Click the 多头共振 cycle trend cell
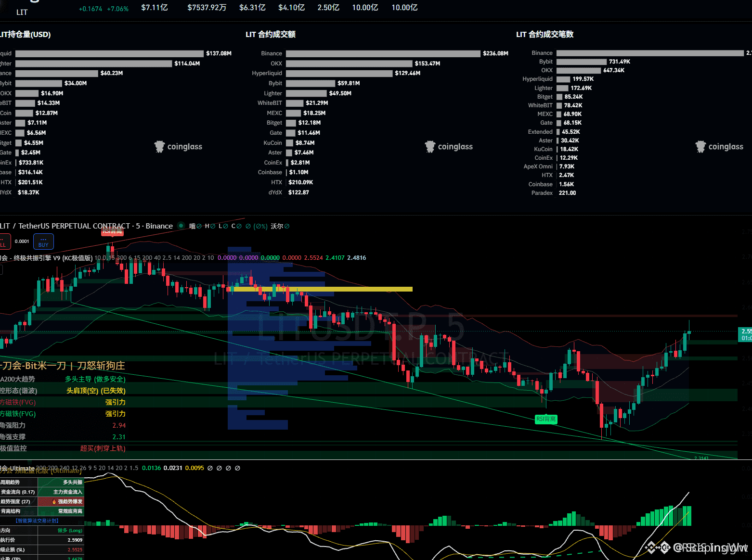752x560 pixels. (61, 482)
